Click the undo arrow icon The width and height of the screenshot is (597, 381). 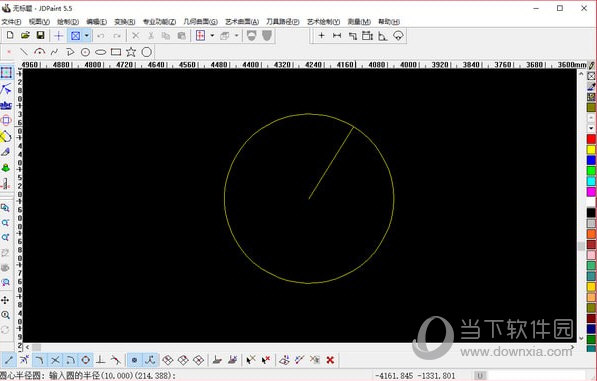click(x=101, y=36)
